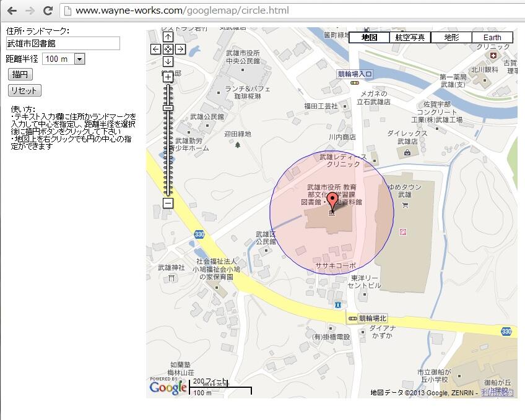Open the 距離半径 100 m dropdown
Screen dimensions: 525x420
click(x=64, y=59)
